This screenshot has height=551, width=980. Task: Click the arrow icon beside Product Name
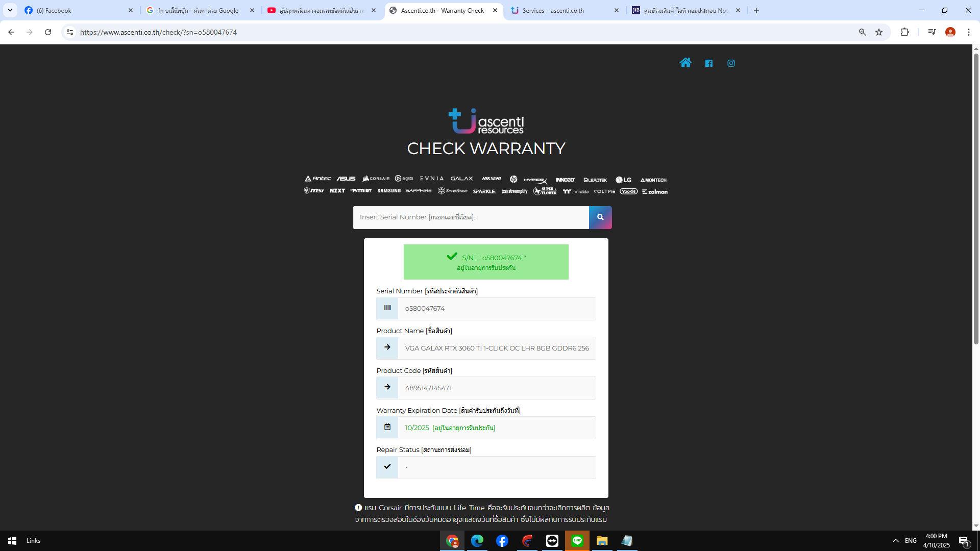coord(387,347)
